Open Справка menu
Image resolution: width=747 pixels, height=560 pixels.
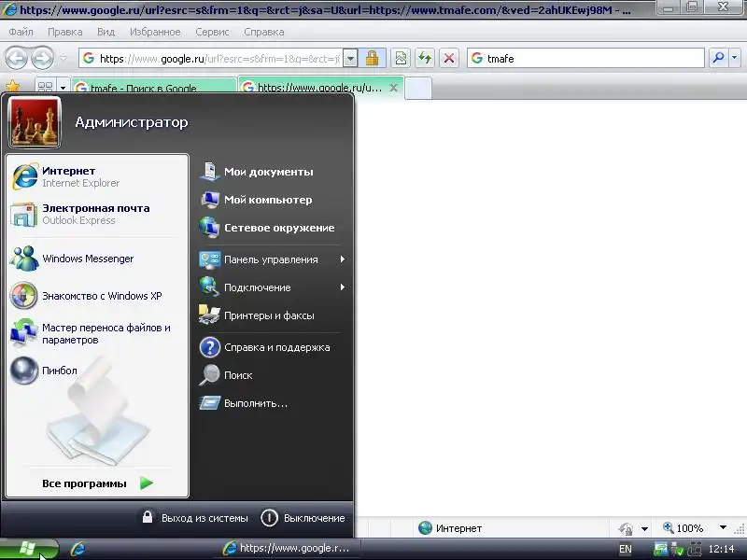[264, 32]
